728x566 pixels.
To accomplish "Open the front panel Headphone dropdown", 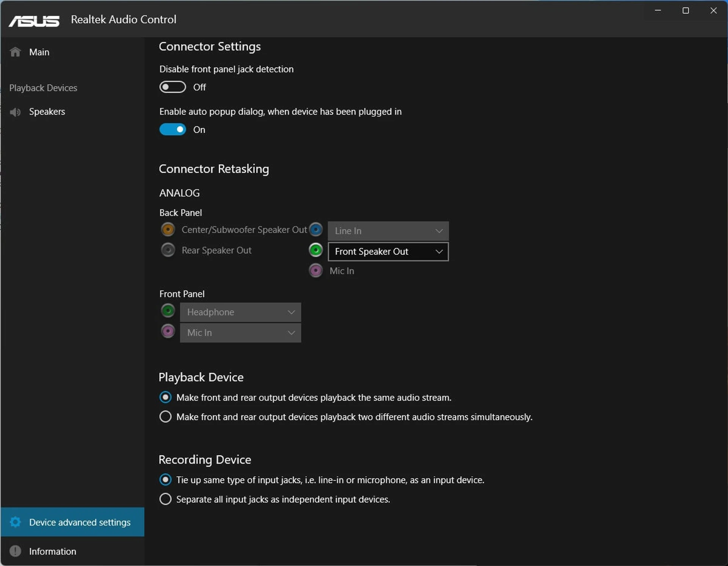I will coord(240,312).
